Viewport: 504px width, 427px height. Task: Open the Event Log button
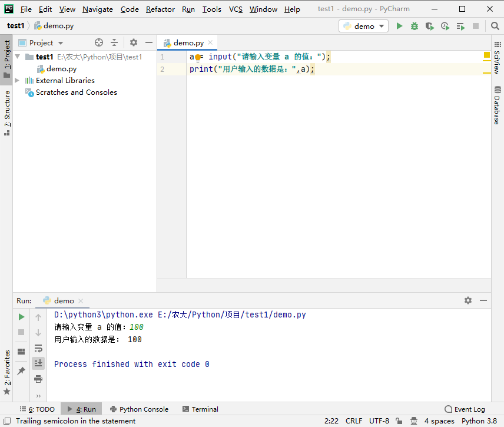tap(465, 409)
